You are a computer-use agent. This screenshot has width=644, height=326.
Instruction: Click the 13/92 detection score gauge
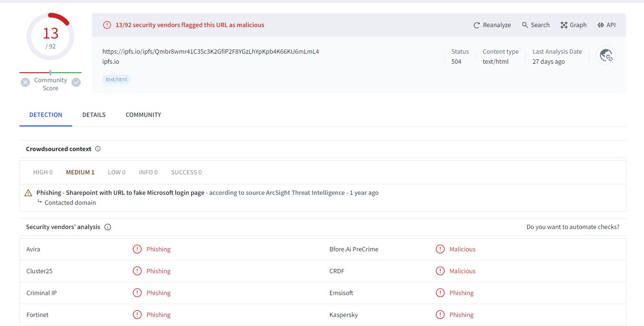(x=50, y=37)
